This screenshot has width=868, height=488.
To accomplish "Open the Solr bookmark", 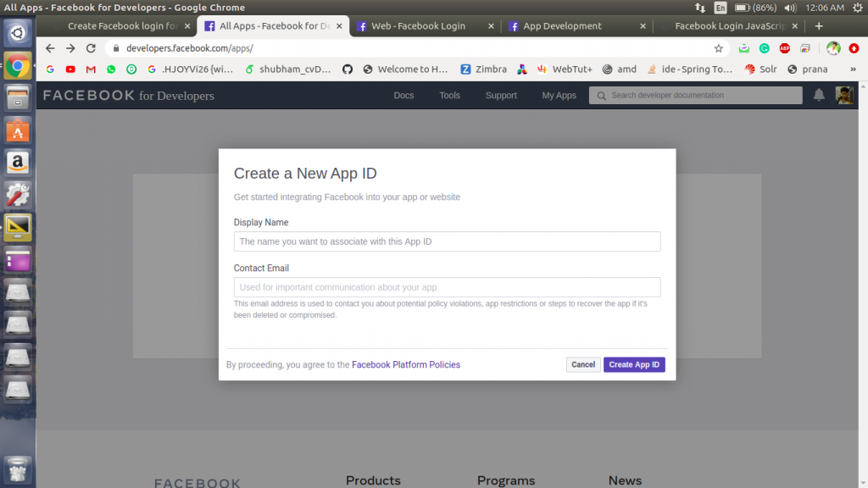I will 760,69.
